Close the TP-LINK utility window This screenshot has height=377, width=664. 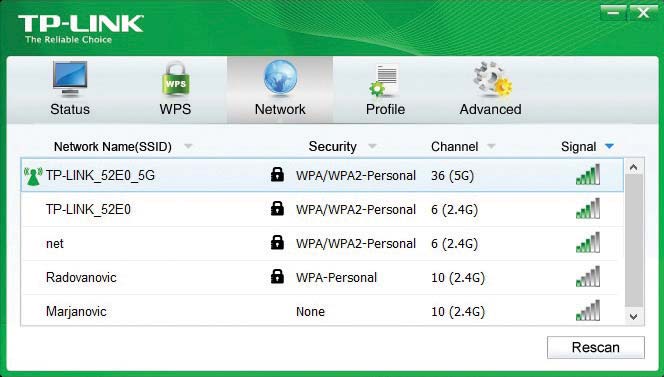click(642, 13)
